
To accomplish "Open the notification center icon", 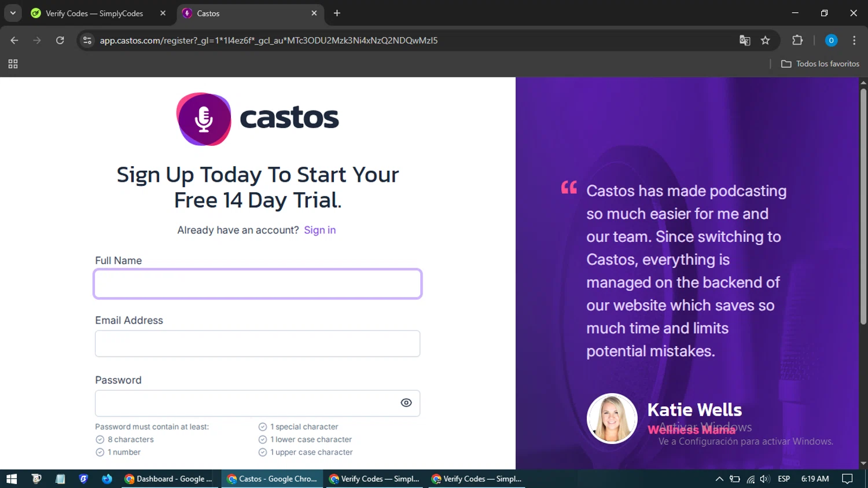I will click(x=848, y=479).
